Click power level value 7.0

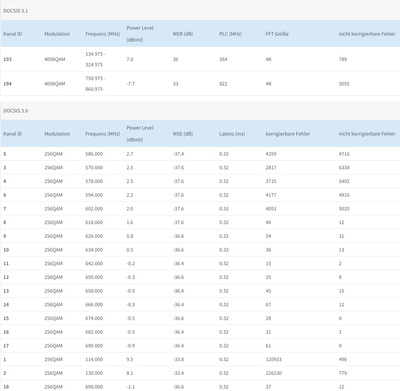point(130,59)
